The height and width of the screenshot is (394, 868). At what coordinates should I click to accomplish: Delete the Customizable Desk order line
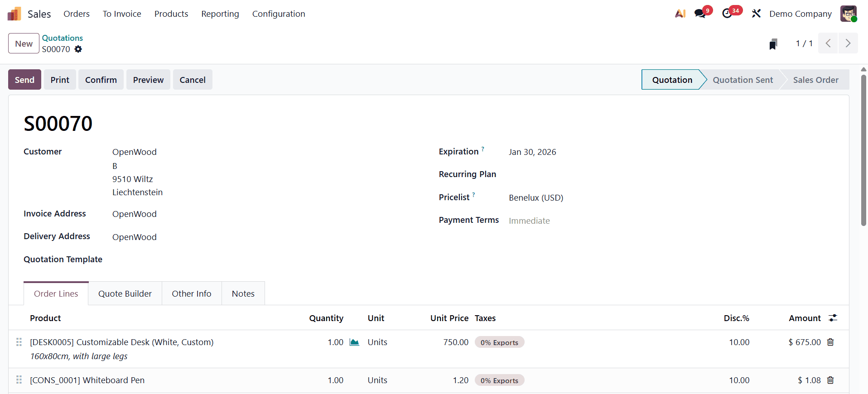[830, 342]
